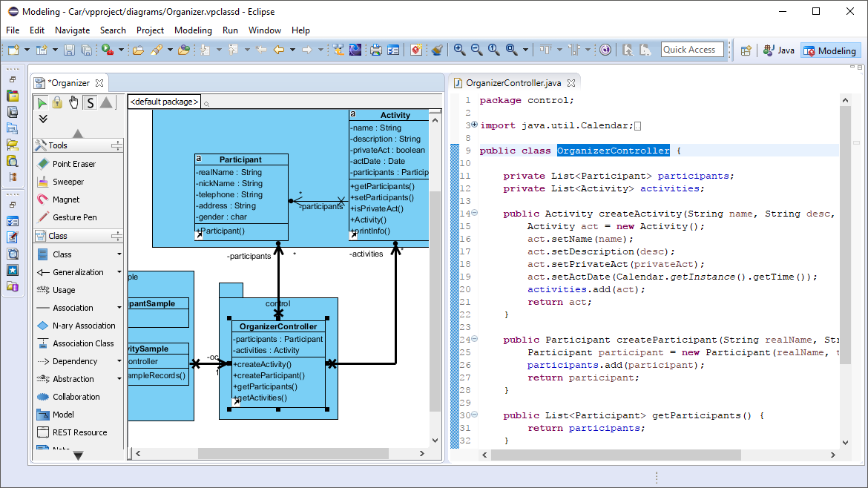
Task: Open the Navigate menu
Action: (72, 30)
